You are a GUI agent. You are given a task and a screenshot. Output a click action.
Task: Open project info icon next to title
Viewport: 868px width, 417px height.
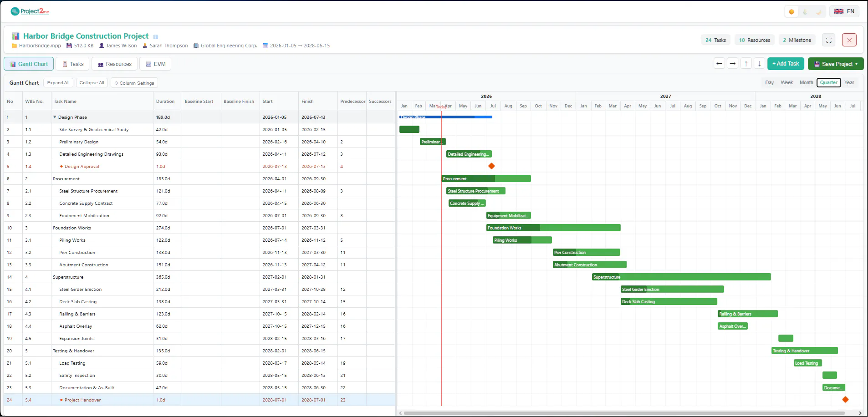click(x=156, y=37)
